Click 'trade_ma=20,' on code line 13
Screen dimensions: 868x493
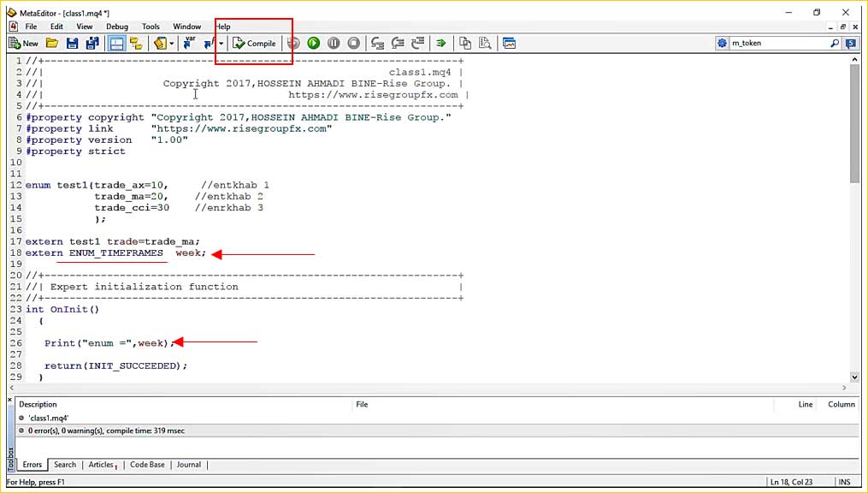[x=131, y=197]
